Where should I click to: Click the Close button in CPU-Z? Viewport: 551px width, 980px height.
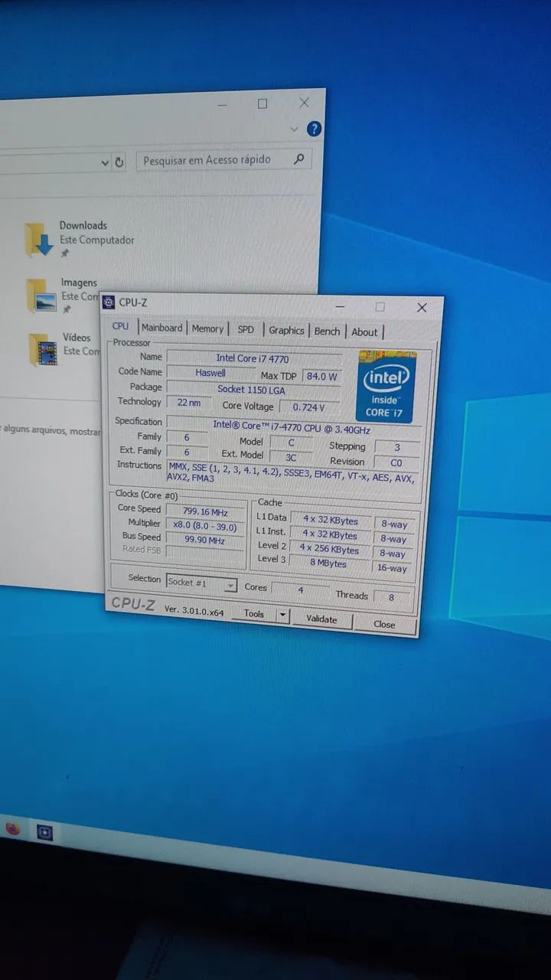click(x=384, y=624)
